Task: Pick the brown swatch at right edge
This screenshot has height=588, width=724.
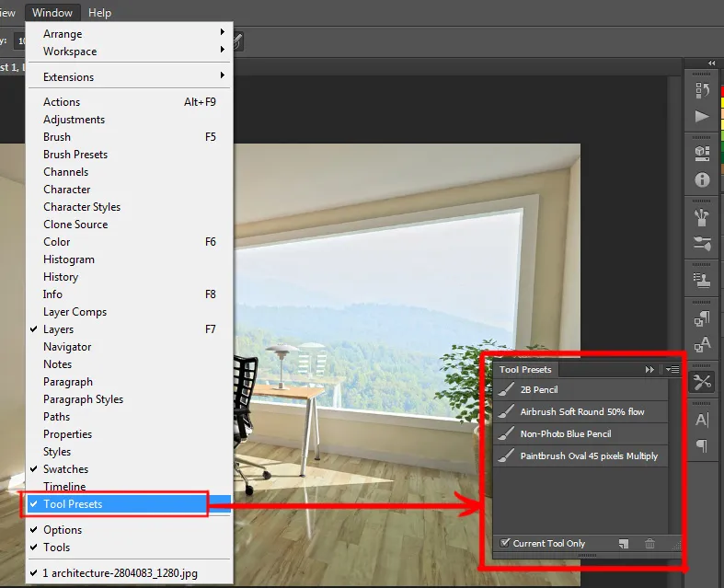Action: (722, 169)
